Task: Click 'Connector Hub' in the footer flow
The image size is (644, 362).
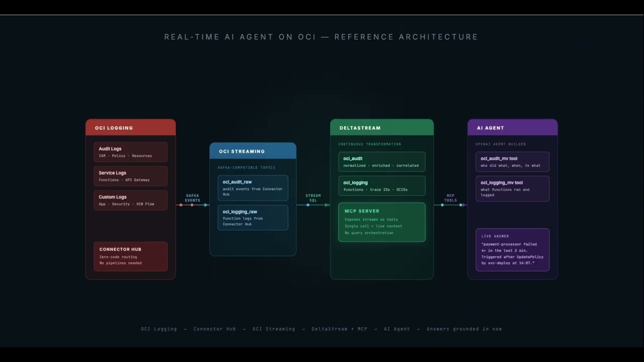Action: 215,329
